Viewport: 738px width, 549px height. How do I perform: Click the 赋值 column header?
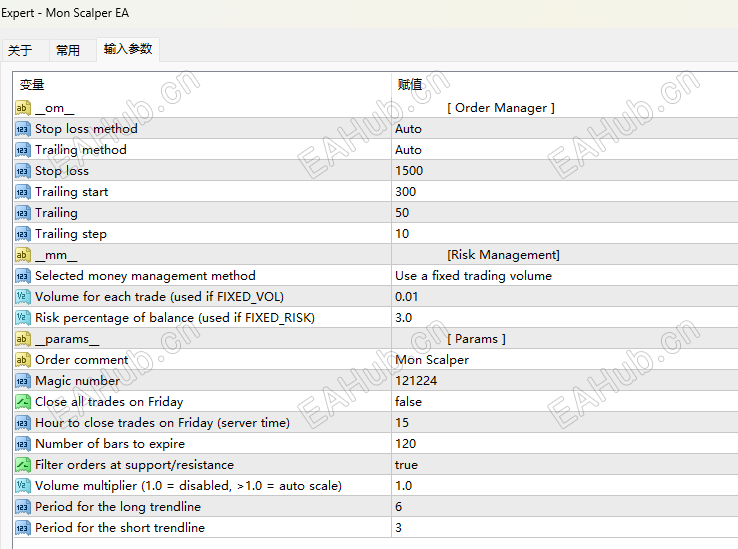410,85
